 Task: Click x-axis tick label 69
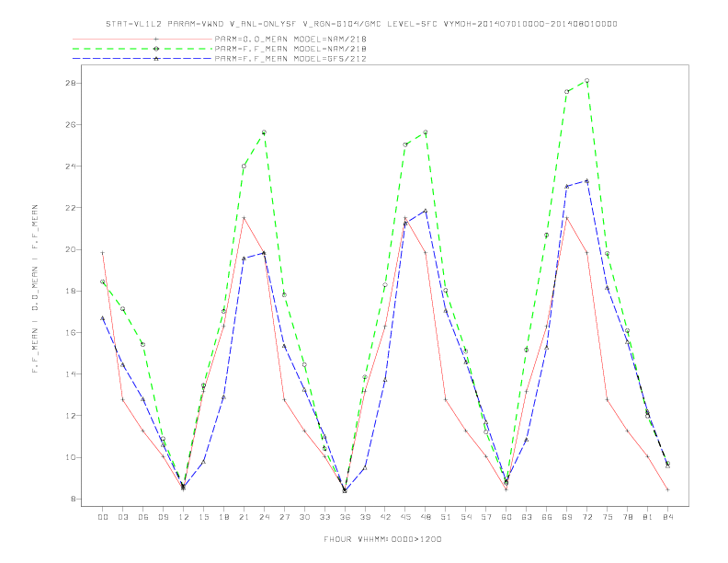(x=567, y=517)
